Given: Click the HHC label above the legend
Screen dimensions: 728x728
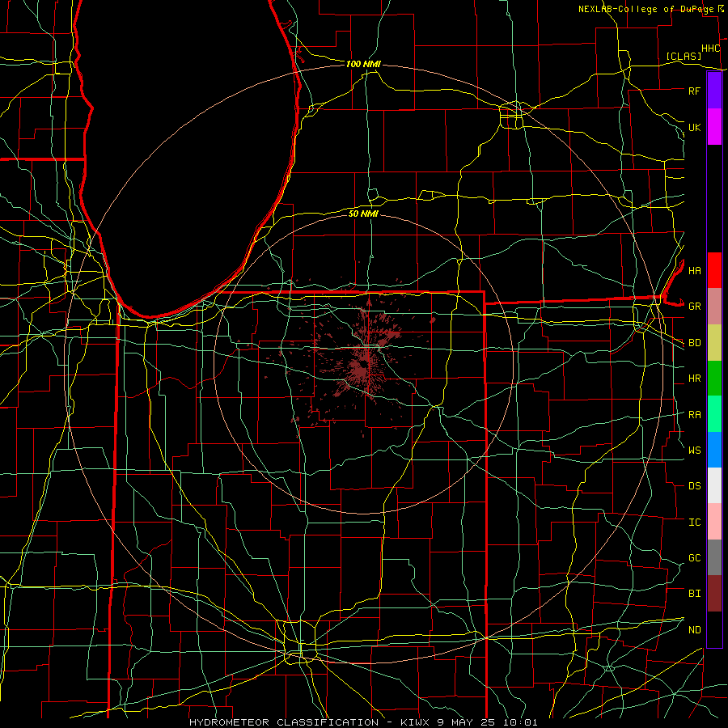Looking at the screenshot, I should pos(710,49).
